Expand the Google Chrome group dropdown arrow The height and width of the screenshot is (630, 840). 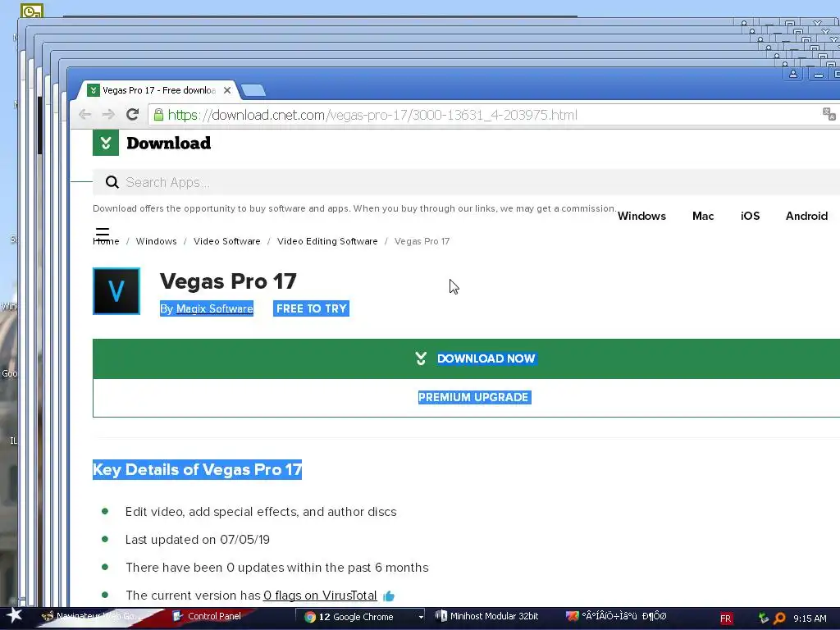421,617
